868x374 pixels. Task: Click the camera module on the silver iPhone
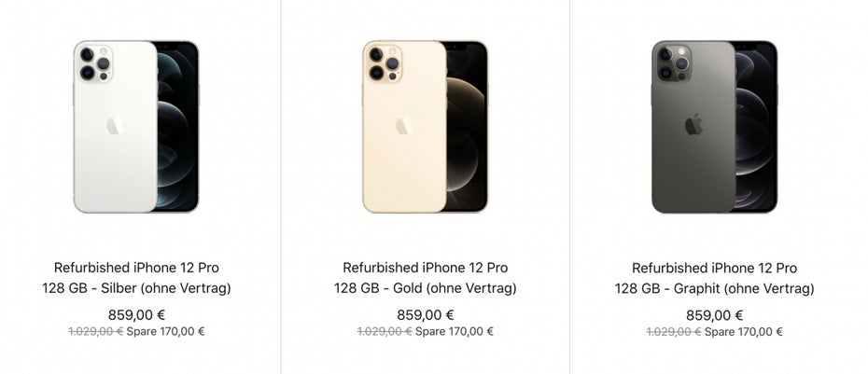coord(94,62)
